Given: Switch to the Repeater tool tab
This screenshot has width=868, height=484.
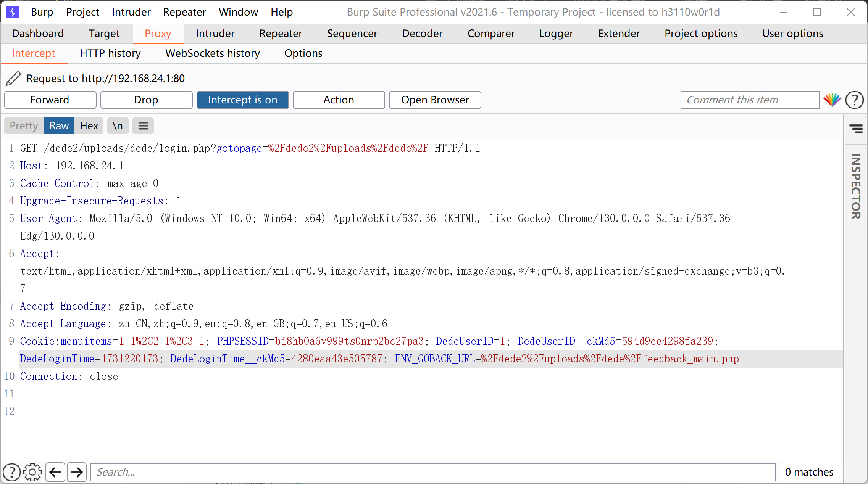Looking at the screenshot, I should coord(281,34).
